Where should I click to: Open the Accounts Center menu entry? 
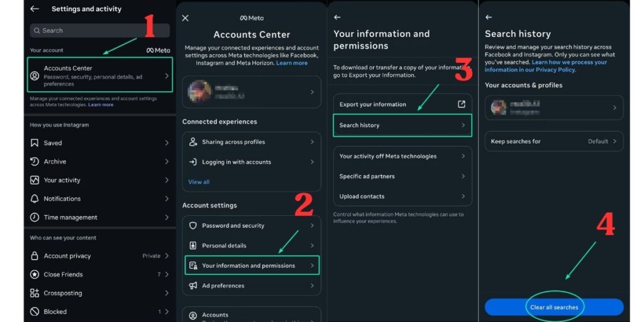[100, 75]
